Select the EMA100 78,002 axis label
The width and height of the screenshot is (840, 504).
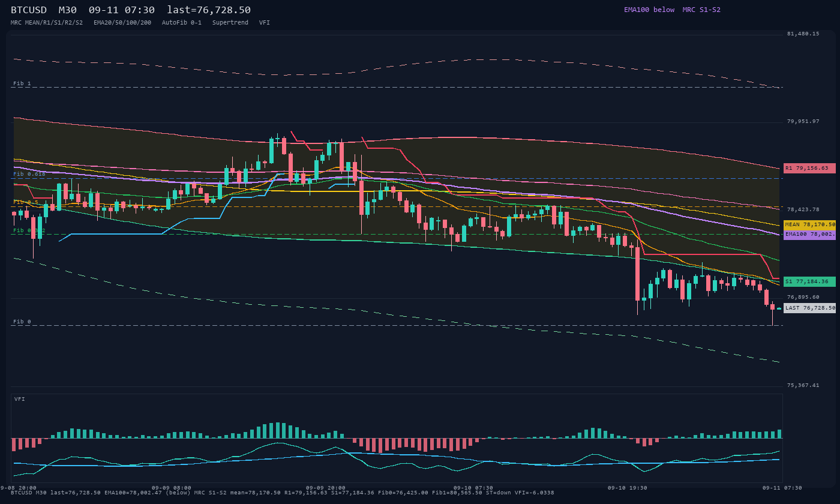click(x=809, y=235)
